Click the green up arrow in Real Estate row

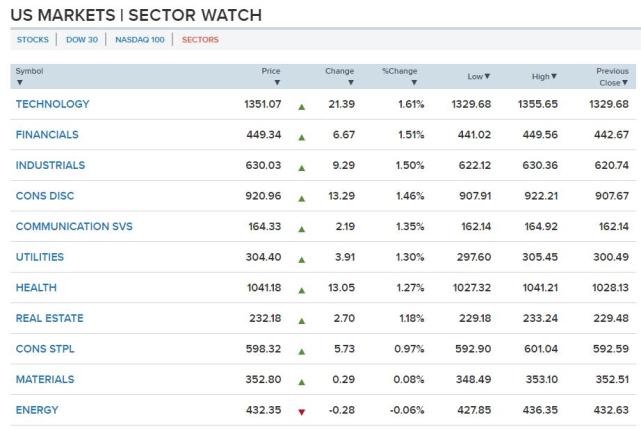[x=301, y=319]
